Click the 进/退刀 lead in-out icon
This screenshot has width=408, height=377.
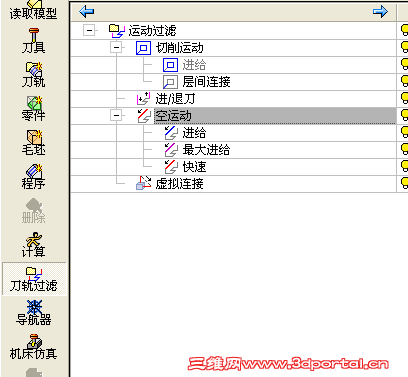[x=143, y=99]
